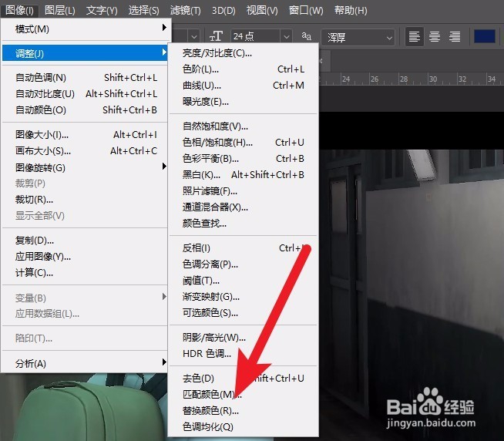The image size is (504, 441).
Task: Open the 文字(Y) menu
Action: (x=102, y=10)
